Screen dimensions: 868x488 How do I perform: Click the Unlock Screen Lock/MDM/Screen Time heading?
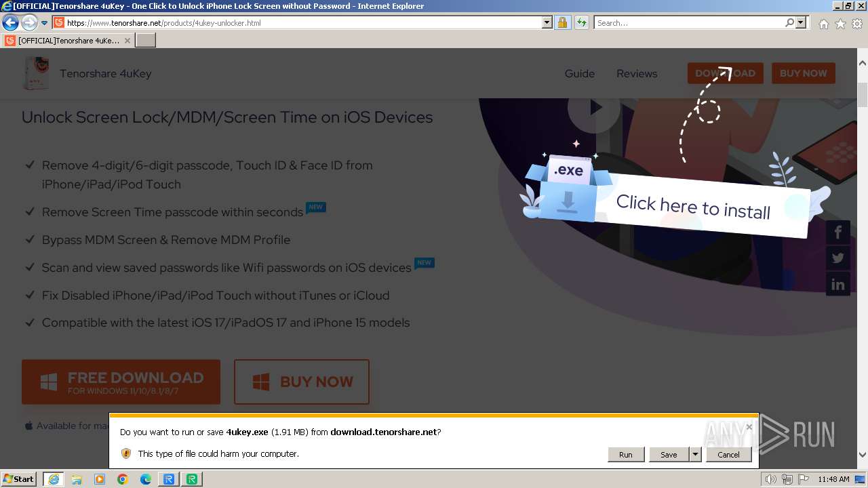227,117
